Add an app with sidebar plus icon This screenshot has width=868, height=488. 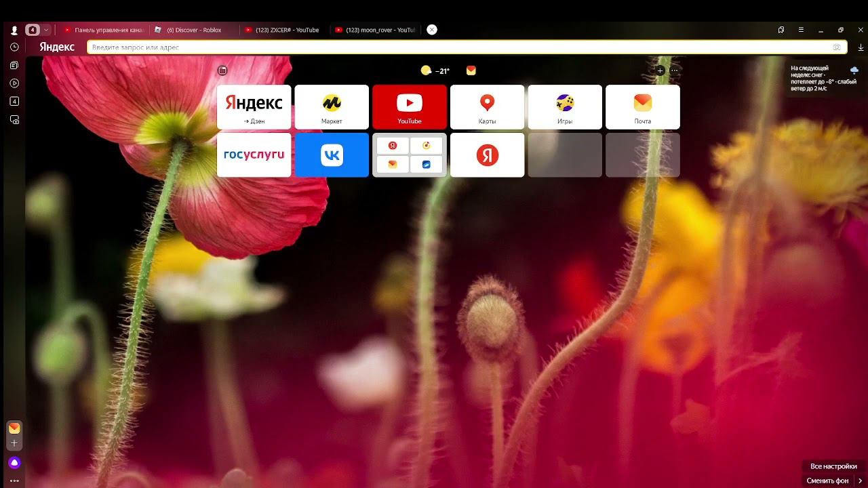point(14,443)
